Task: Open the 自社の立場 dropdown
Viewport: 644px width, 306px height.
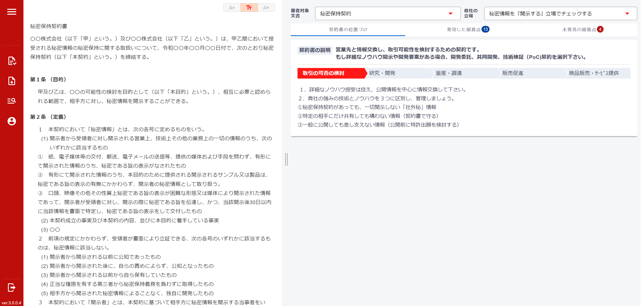Action: click(555, 13)
